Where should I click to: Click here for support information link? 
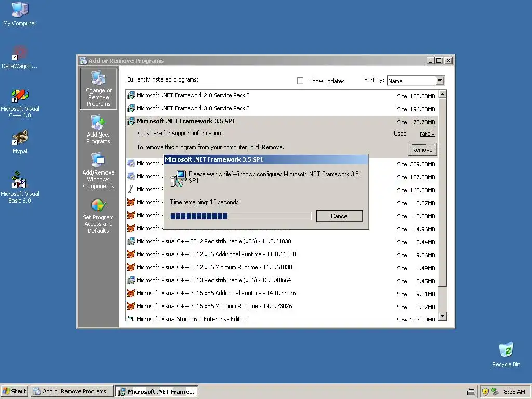(180, 134)
